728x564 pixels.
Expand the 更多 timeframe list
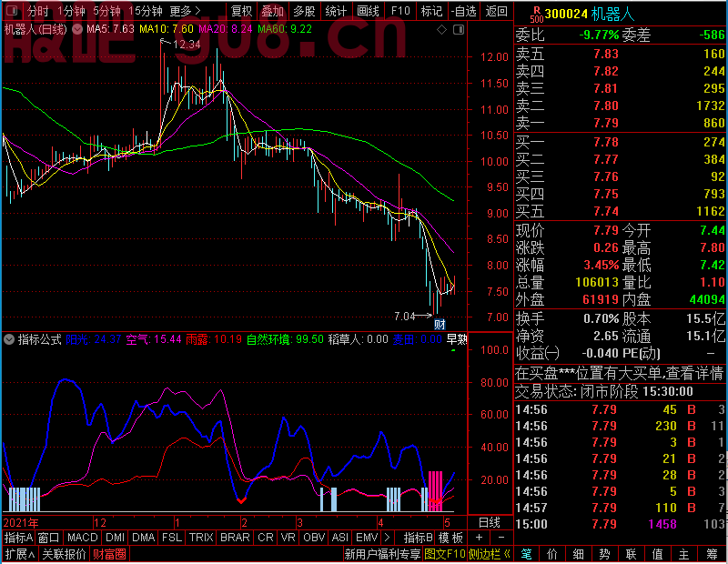tap(185, 11)
